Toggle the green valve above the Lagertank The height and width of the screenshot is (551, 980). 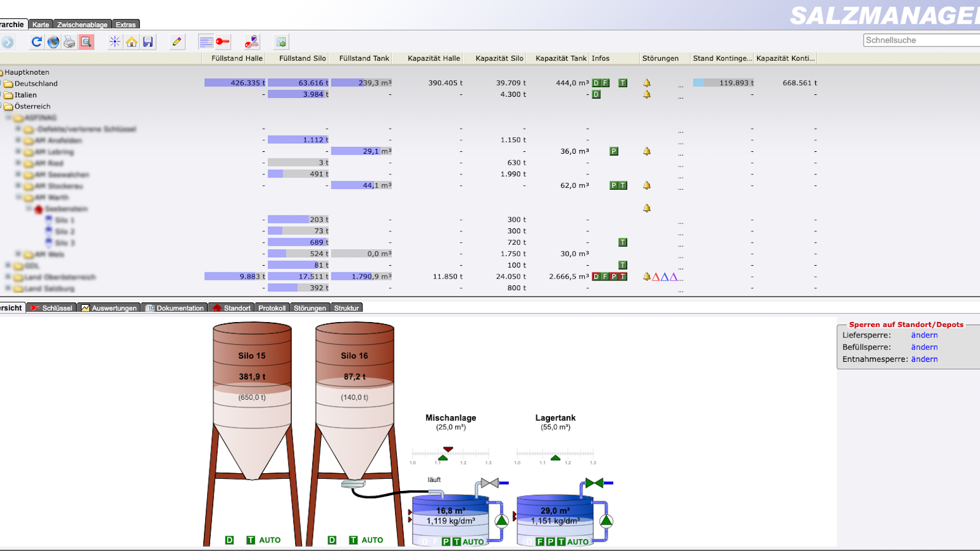pyautogui.click(x=594, y=483)
